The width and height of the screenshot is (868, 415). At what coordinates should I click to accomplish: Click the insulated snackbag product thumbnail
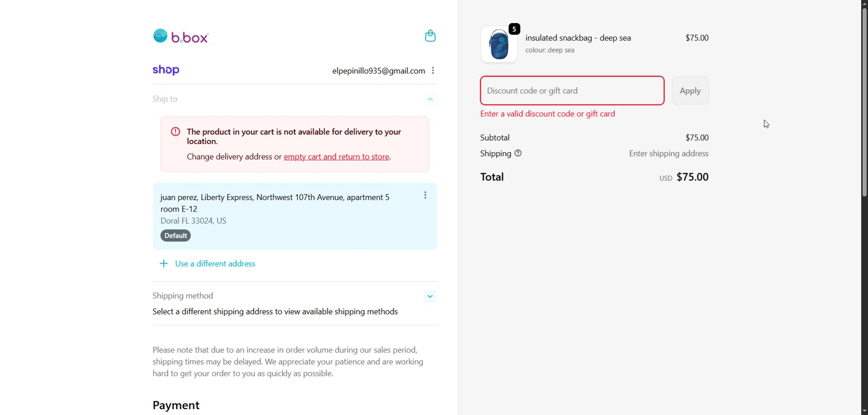pos(499,45)
